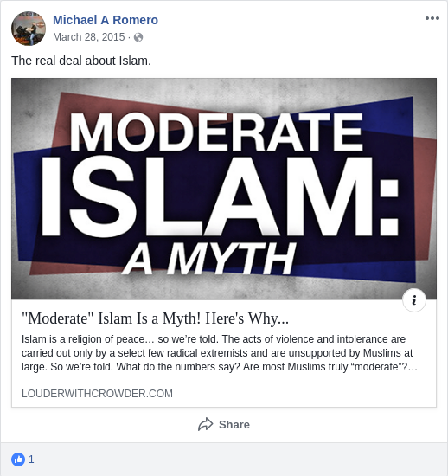Click the circular info "i" icon
Screen dimensions: 448x476
[414, 300]
